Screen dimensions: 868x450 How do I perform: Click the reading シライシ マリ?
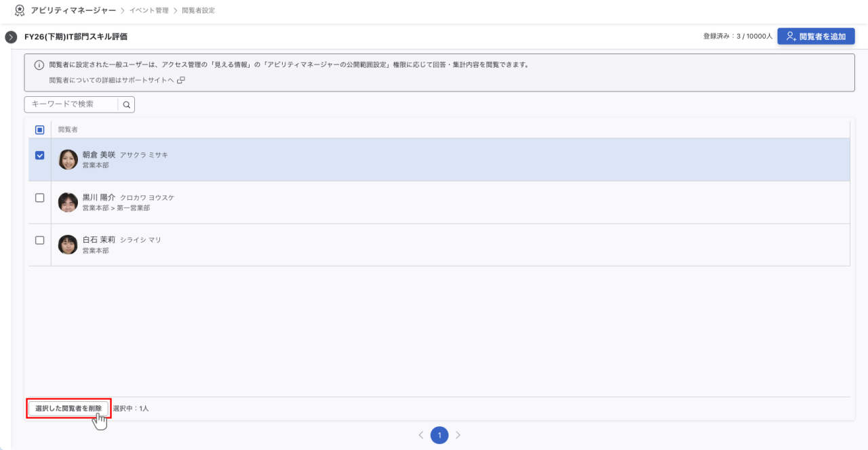pos(140,241)
